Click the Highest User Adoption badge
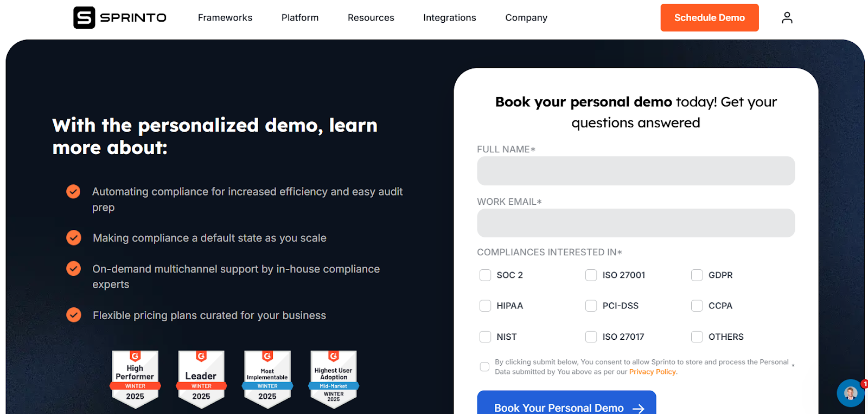This screenshot has height=414, width=868. click(334, 379)
